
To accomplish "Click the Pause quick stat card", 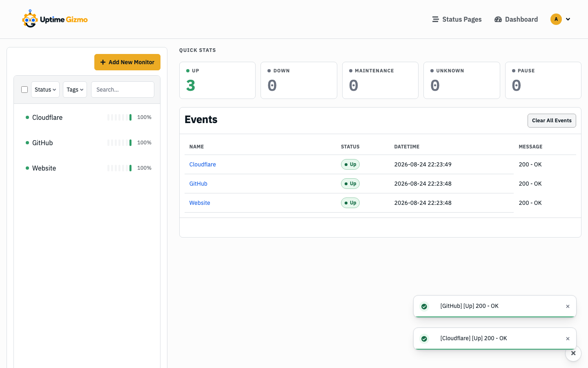I will point(543,80).
